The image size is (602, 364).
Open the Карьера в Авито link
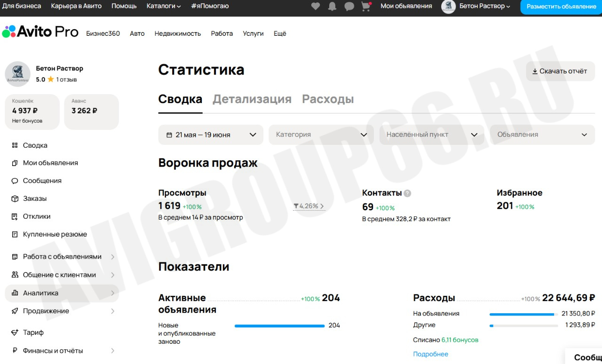[x=76, y=6]
